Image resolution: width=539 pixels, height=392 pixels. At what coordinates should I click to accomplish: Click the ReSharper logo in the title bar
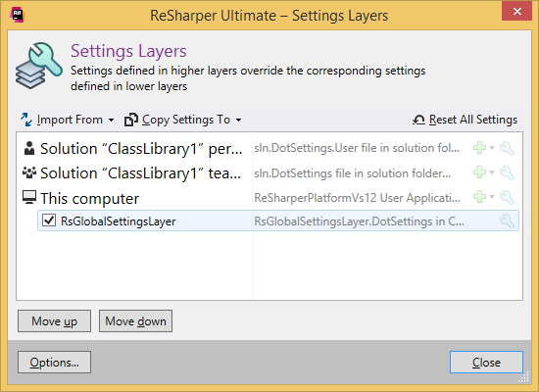[18, 15]
